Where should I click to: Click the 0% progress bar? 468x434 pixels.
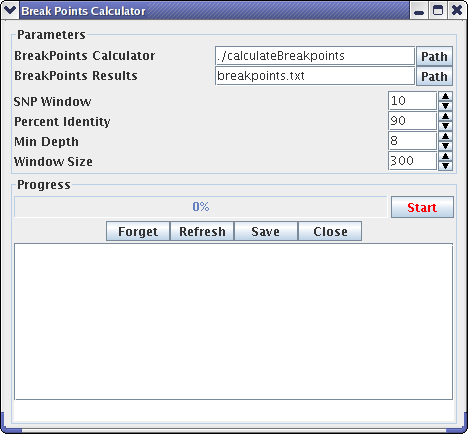coord(201,207)
